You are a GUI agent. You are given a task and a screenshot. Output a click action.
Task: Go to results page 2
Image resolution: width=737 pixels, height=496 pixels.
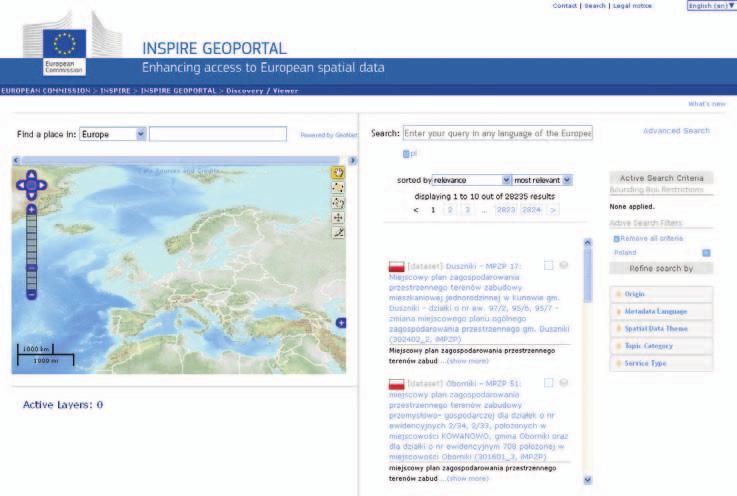(x=450, y=210)
